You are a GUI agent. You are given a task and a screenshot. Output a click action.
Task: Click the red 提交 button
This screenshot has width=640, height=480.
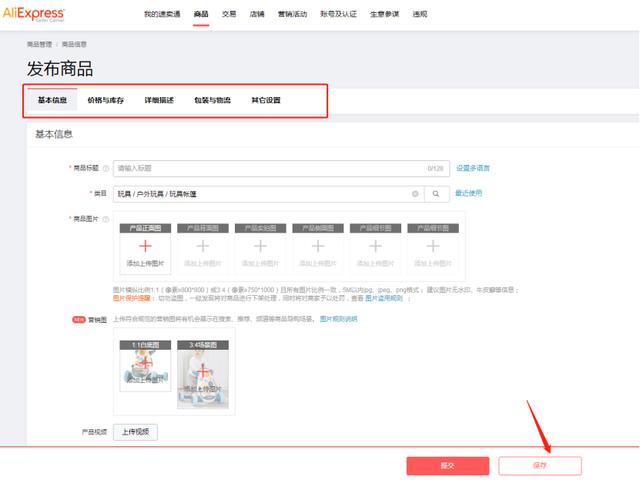448,465
